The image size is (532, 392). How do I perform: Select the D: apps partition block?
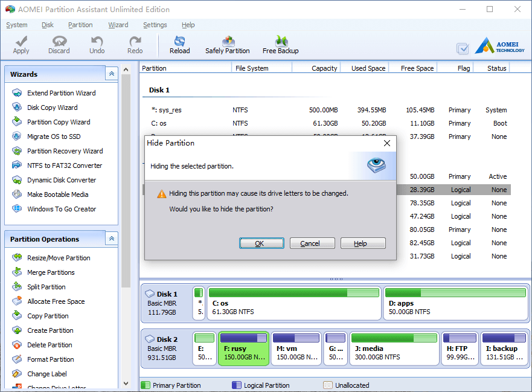pyautogui.click(x=456, y=303)
